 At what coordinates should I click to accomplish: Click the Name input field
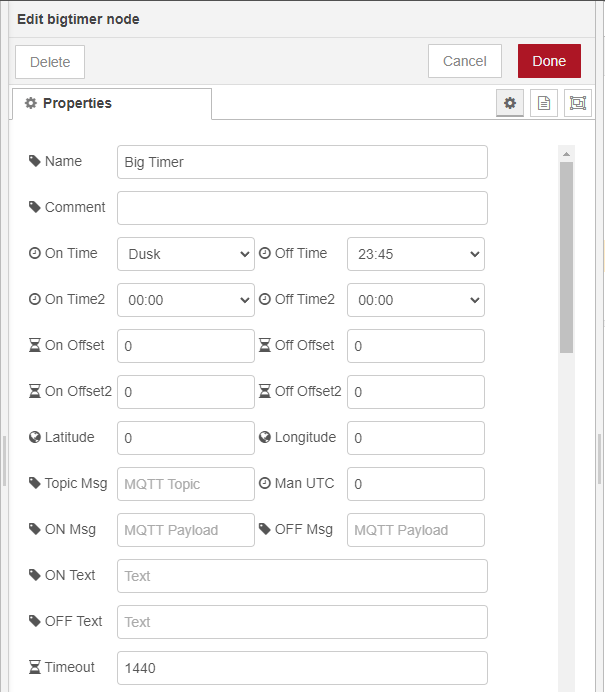(x=302, y=162)
